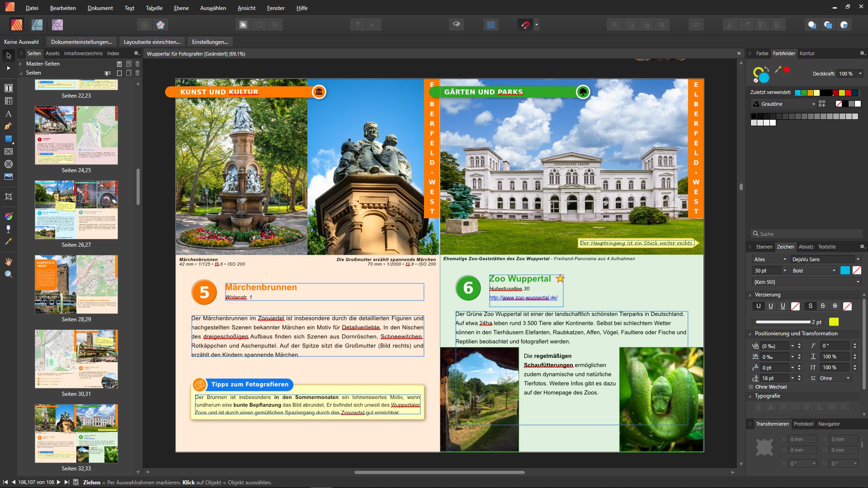Add swatch palette grid icon

822,104
